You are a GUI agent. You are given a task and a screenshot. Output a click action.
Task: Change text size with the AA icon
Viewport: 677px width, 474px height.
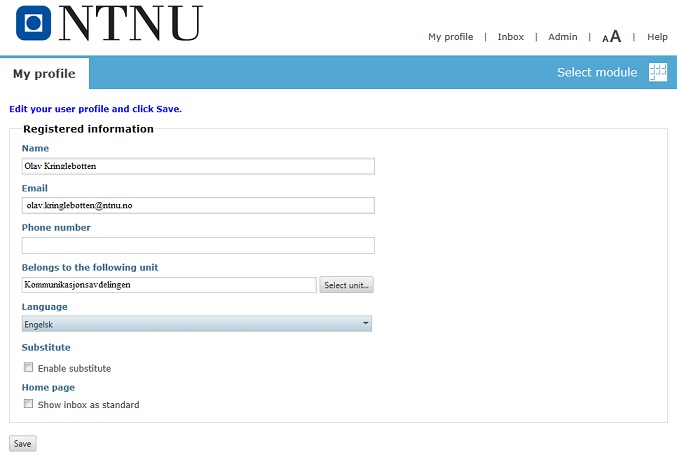(611, 37)
